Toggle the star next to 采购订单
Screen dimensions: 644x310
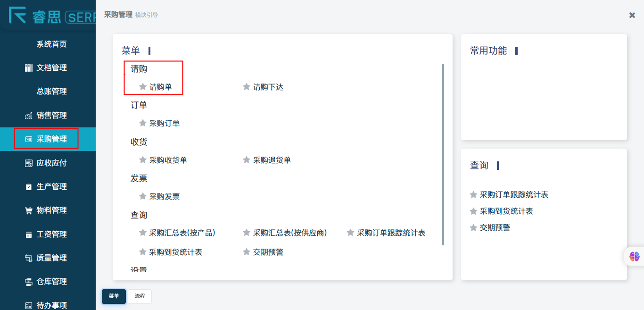pos(143,123)
